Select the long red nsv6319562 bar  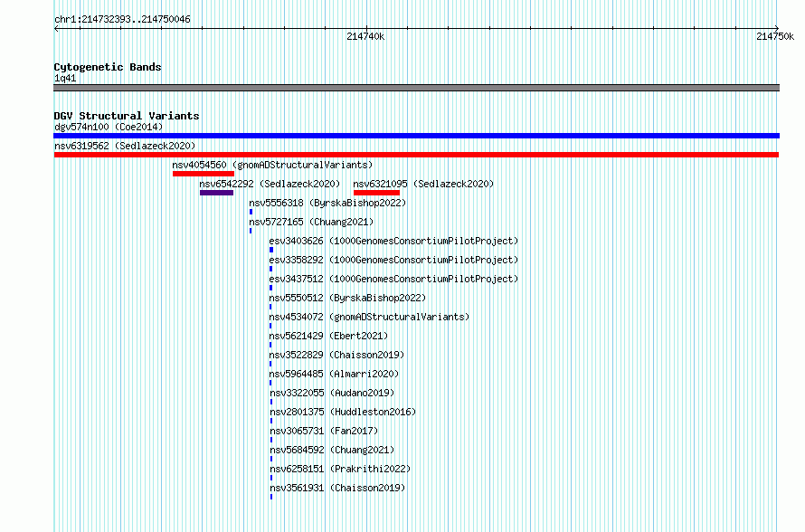(x=416, y=155)
